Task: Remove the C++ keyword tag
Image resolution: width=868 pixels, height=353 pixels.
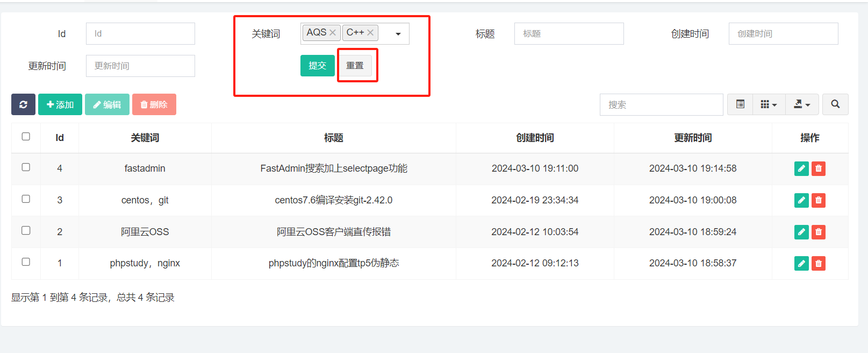Action: (370, 33)
